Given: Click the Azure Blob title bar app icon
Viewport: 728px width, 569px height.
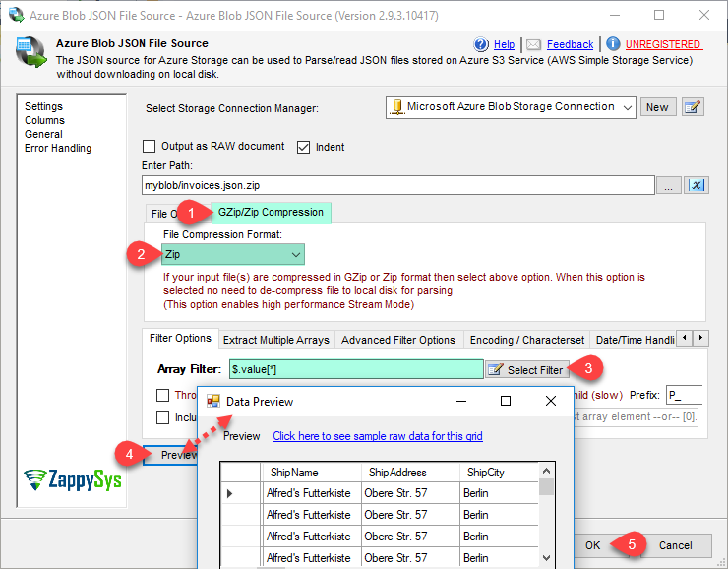Looking at the screenshot, I should (x=17, y=15).
